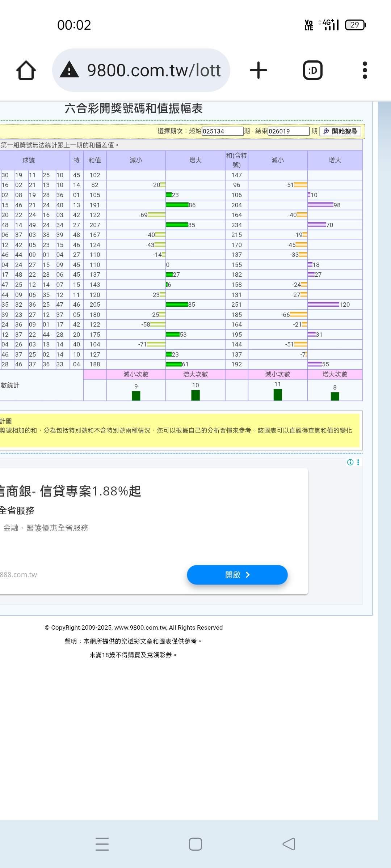Image resolution: width=391 pixels, height=868 pixels.
Task: Open the ad options three-dot icon
Action: (x=358, y=462)
